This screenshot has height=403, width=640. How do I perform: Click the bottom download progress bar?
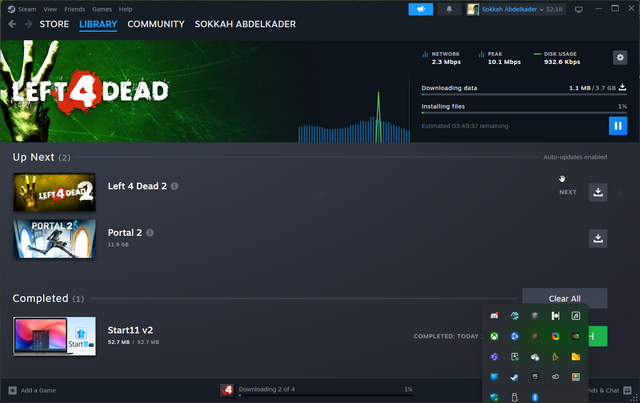[x=325, y=395]
